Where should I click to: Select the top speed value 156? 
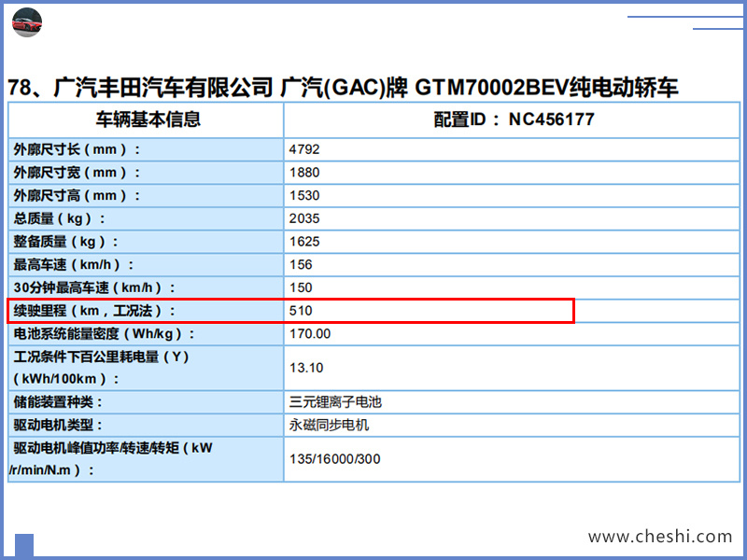click(x=301, y=264)
